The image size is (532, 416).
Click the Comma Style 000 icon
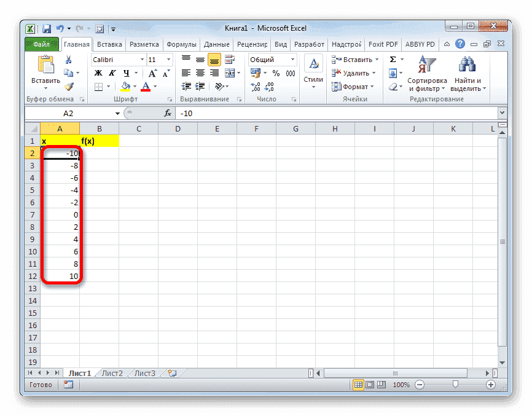tap(291, 73)
